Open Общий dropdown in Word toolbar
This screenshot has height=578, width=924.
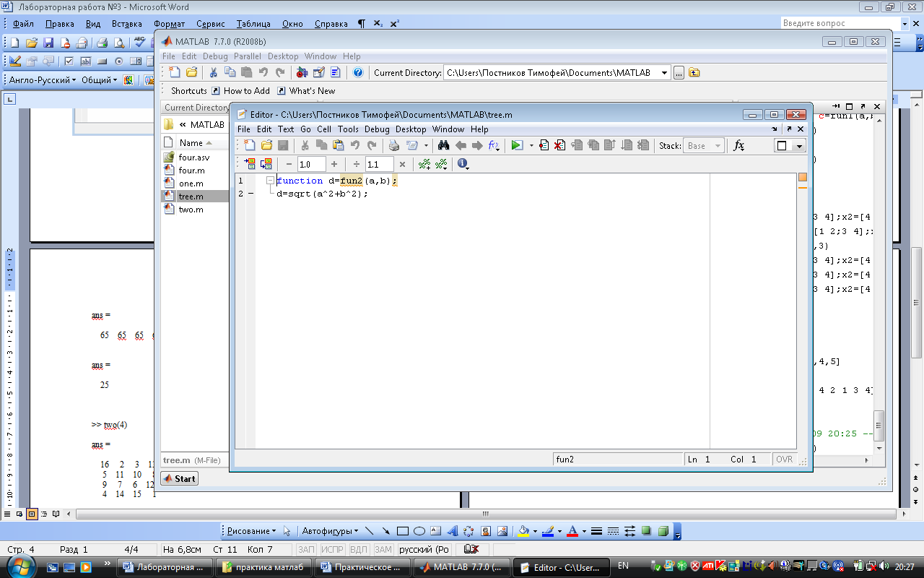click(100, 80)
